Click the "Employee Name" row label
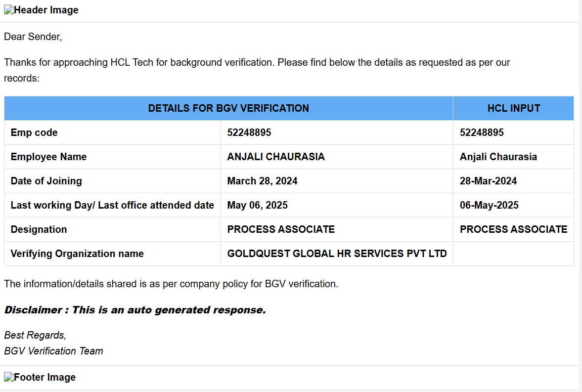 (48, 157)
